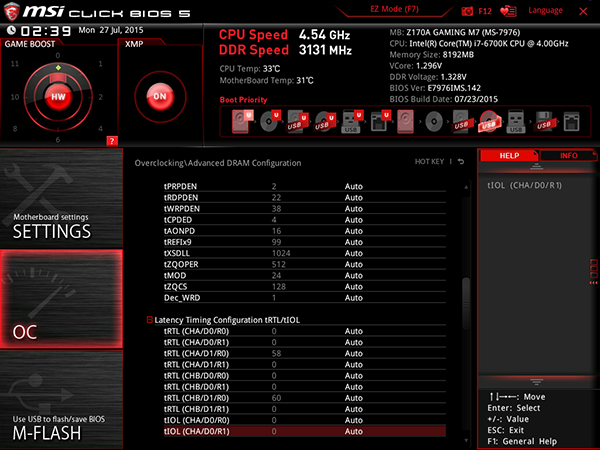
Task: Open the OC overclocking menu
Action: point(61,299)
